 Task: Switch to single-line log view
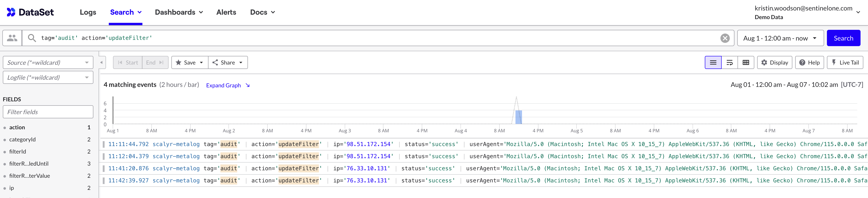[713, 62]
